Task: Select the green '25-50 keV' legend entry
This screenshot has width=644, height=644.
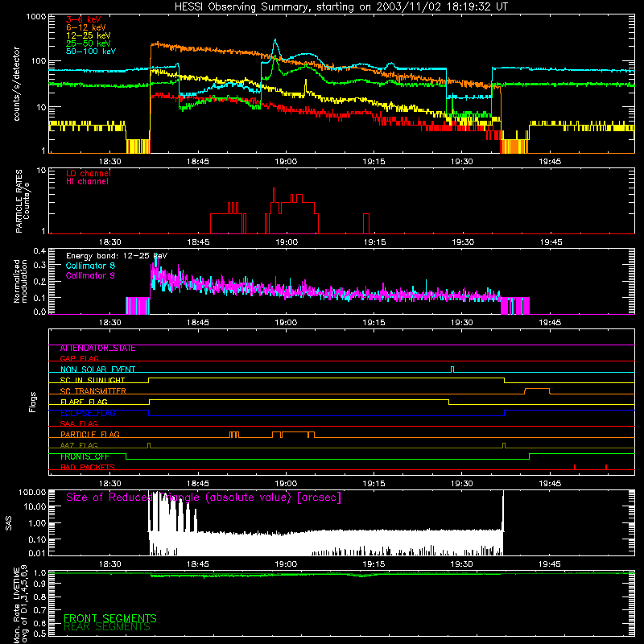Action: click(89, 43)
